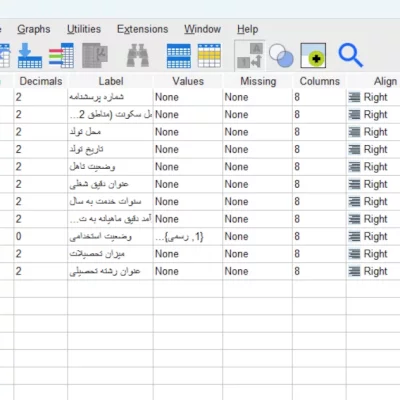Click the Decimals cell showing 0
This screenshot has height=400, width=400.
(41, 236)
